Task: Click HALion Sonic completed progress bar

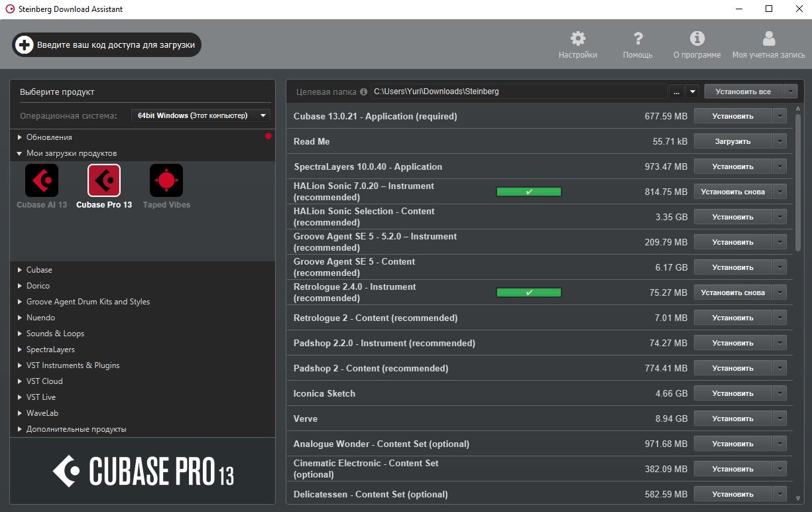Action: pyautogui.click(x=529, y=192)
